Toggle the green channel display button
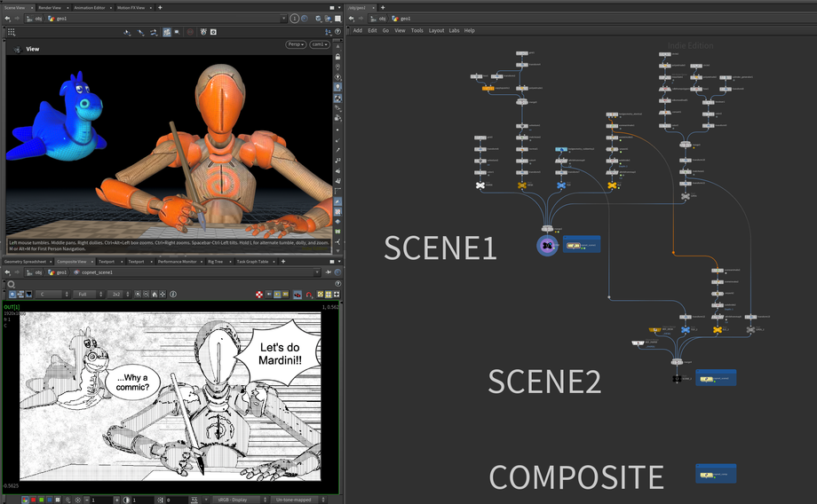Viewport: 817px width, 504px height. point(42,500)
